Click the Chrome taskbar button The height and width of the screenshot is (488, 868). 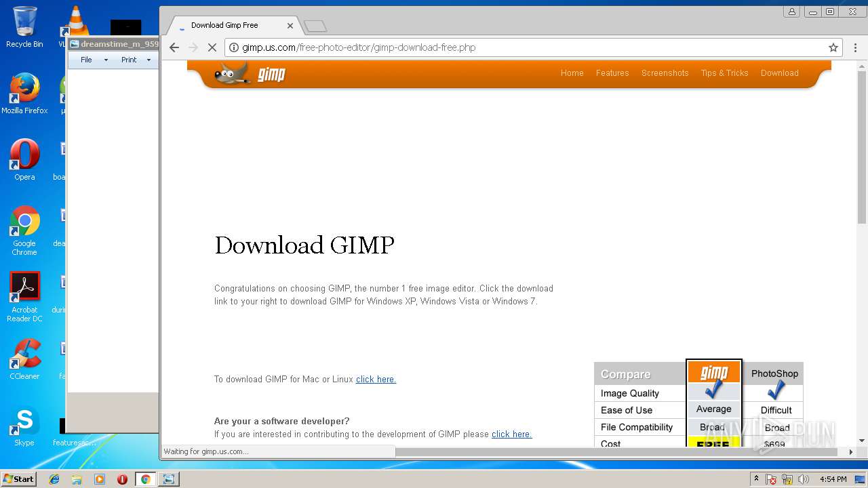[145, 479]
